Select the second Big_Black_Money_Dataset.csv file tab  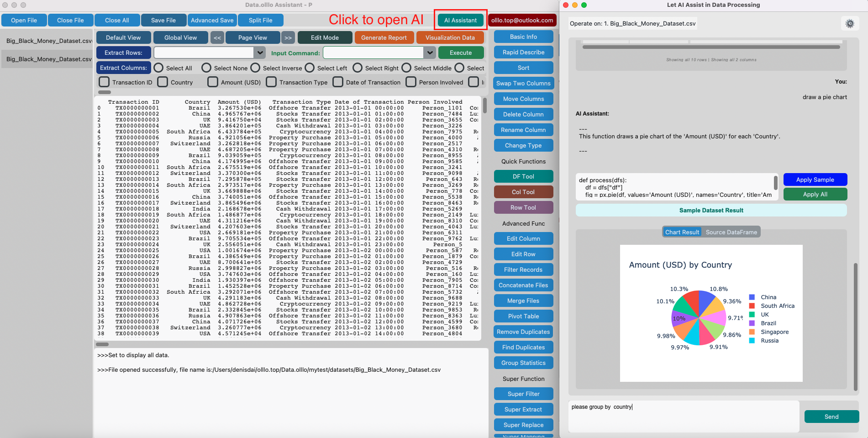point(46,59)
